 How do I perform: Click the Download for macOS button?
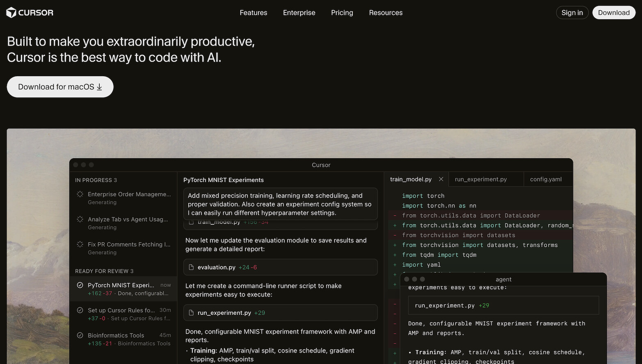[60, 87]
